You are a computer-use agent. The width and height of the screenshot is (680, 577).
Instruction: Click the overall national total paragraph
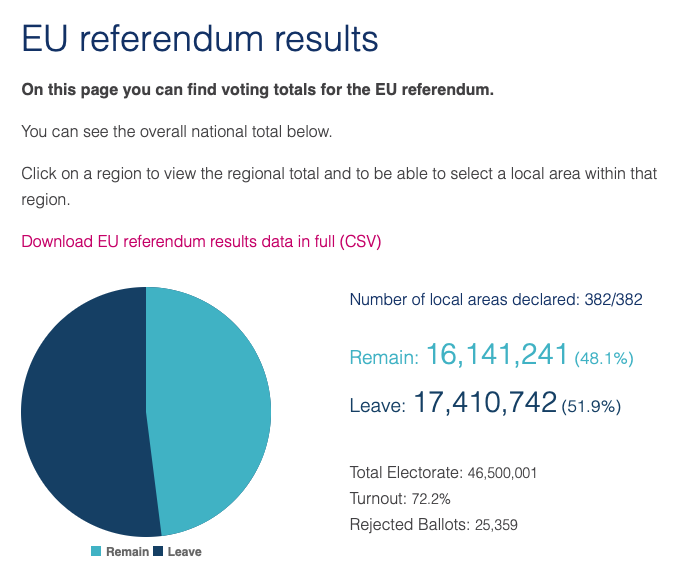176,131
